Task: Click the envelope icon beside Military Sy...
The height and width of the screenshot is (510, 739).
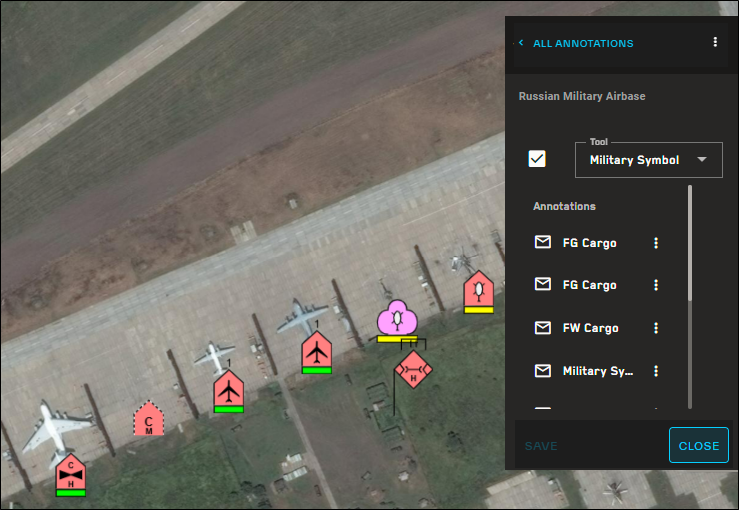Action: 543,371
